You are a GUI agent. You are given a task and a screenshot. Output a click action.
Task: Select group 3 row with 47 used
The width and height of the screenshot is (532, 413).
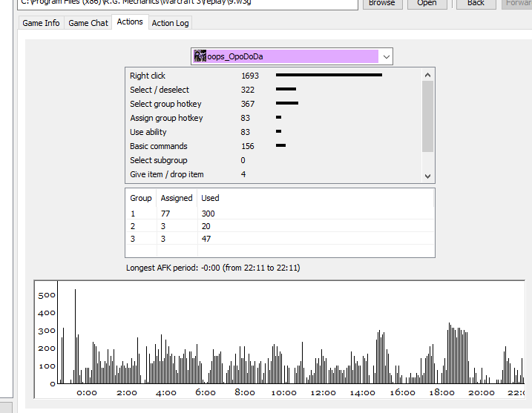[280, 239]
